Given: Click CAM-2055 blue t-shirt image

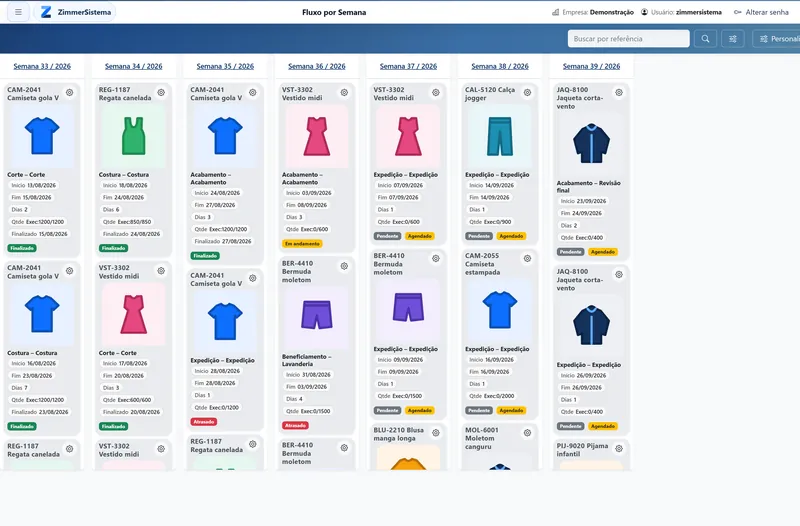Looking at the screenshot, I should (499, 310).
